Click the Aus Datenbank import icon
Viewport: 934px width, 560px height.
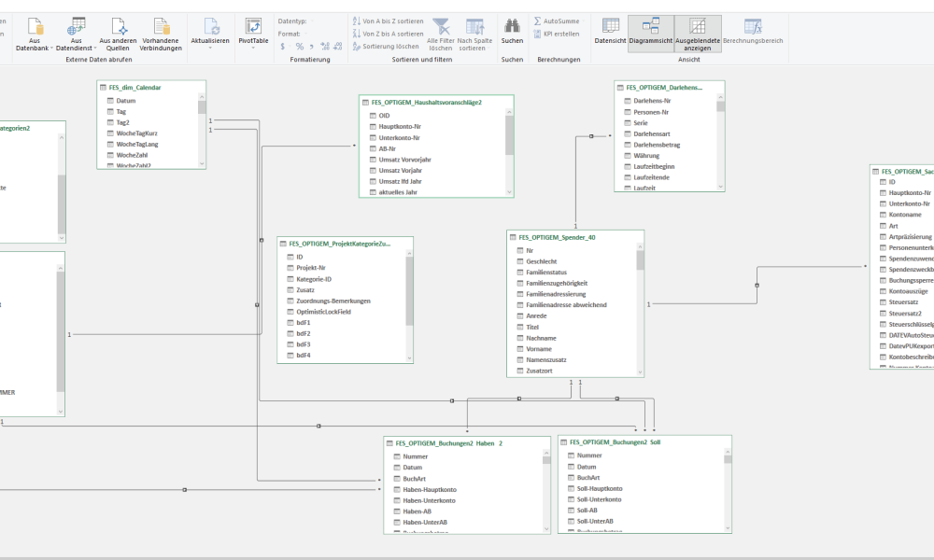tap(35, 27)
